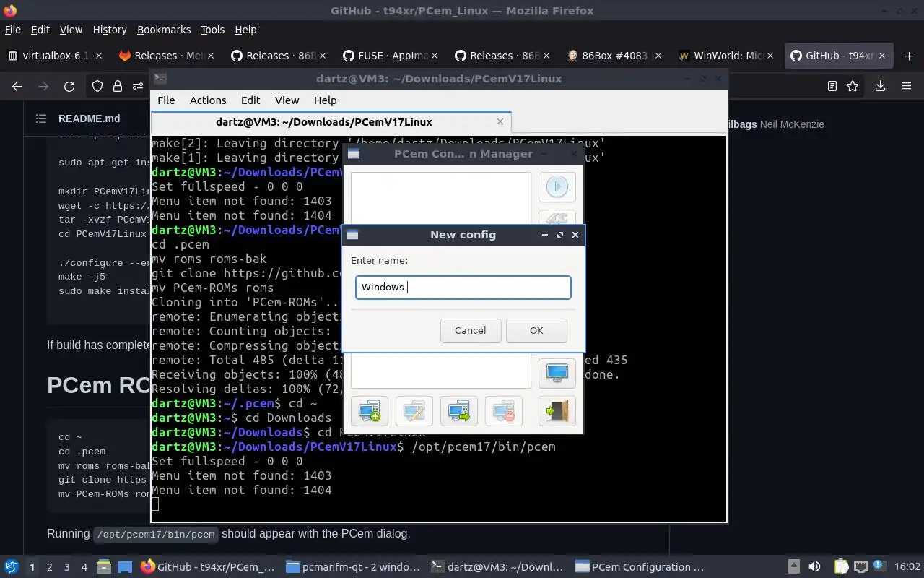Click the Firefox back arrow
Image resolution: width=924 pixels, height=578 pixels.
(17, 86)
